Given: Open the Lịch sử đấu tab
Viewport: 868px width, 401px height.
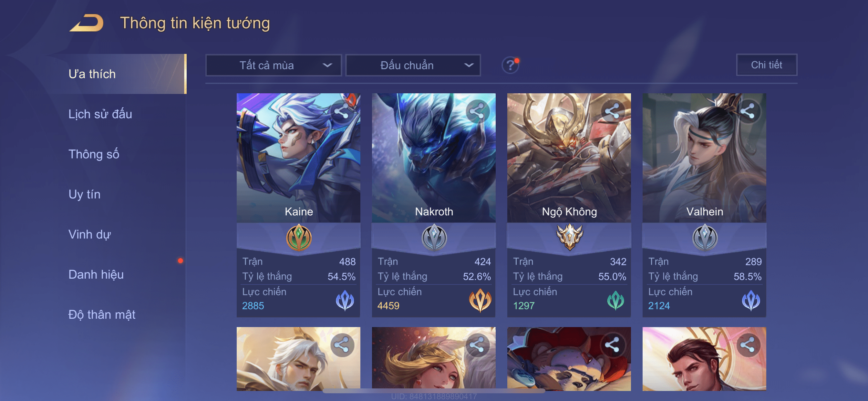Looking at the screenshot, I should pyautogui.click(x=100, y=114).
